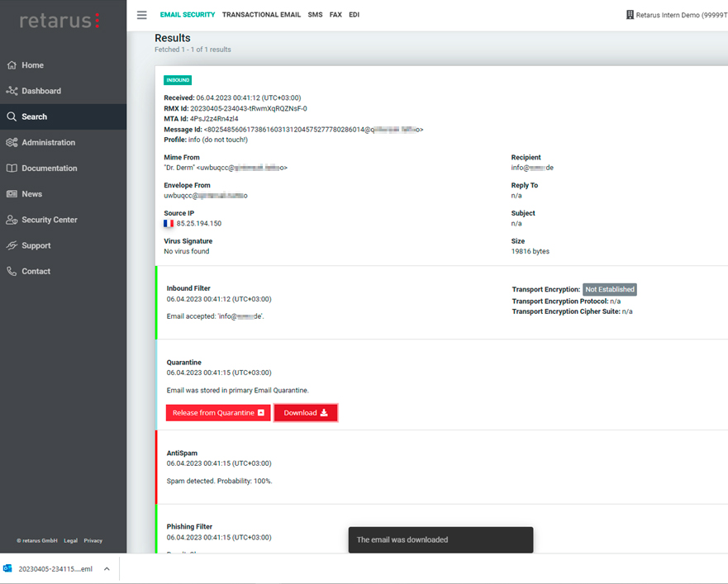Screen dimensions: 728x584
Task: Click the red Download button
Action: click(306, 413)
